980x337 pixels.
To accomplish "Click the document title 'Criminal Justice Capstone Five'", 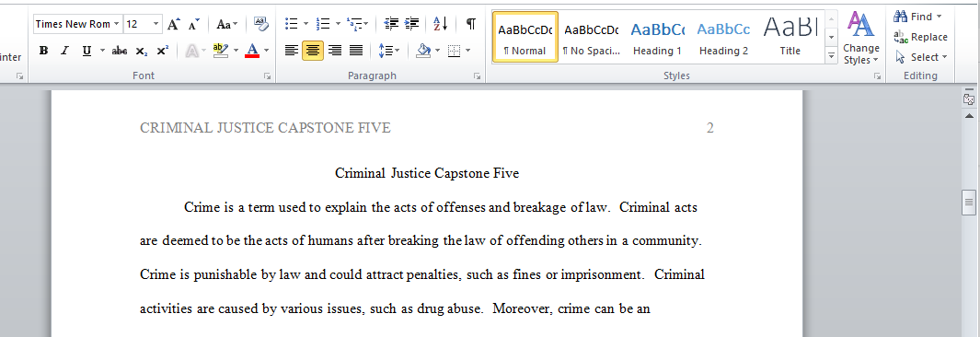I will pos(427,173).
